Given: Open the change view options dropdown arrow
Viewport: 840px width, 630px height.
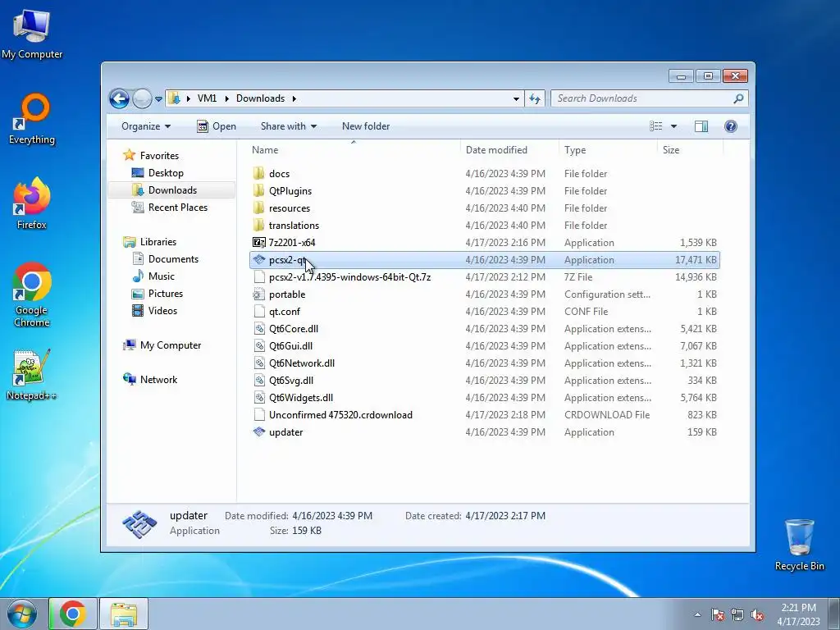Looking at the screenshot, I should (x=674, y=126).
